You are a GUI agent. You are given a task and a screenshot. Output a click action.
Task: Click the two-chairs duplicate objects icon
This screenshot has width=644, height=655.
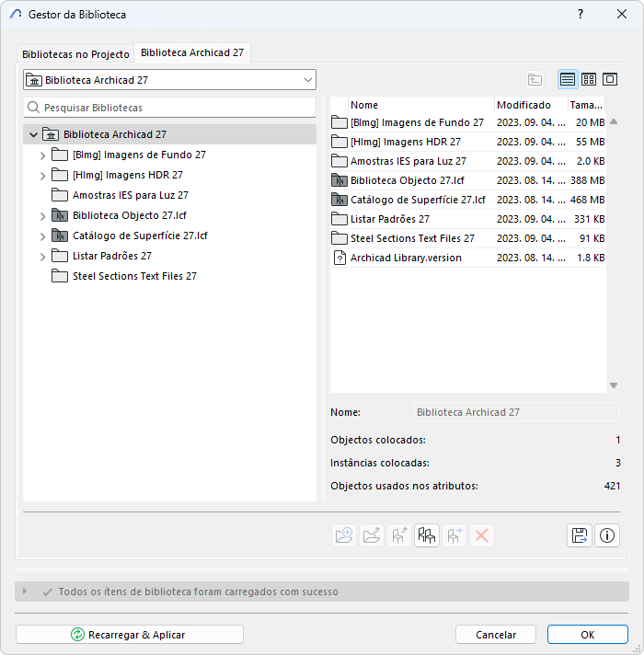427,535
